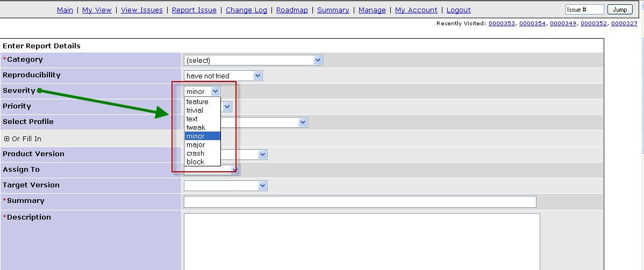Click into the Summary text field
The image size is (644, 270).
tap(360, 202)
